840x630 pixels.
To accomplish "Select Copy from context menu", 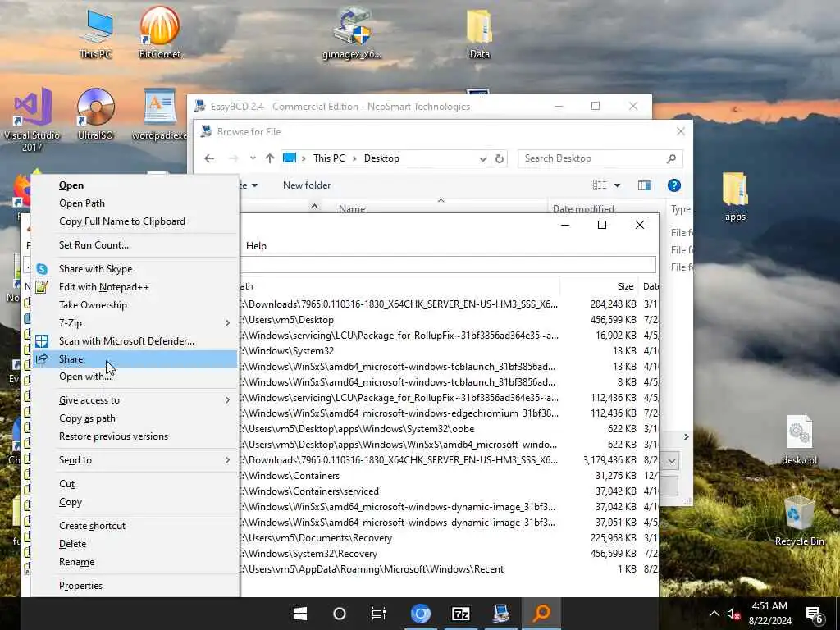I will pyautogui.click(x=134, y=502).
